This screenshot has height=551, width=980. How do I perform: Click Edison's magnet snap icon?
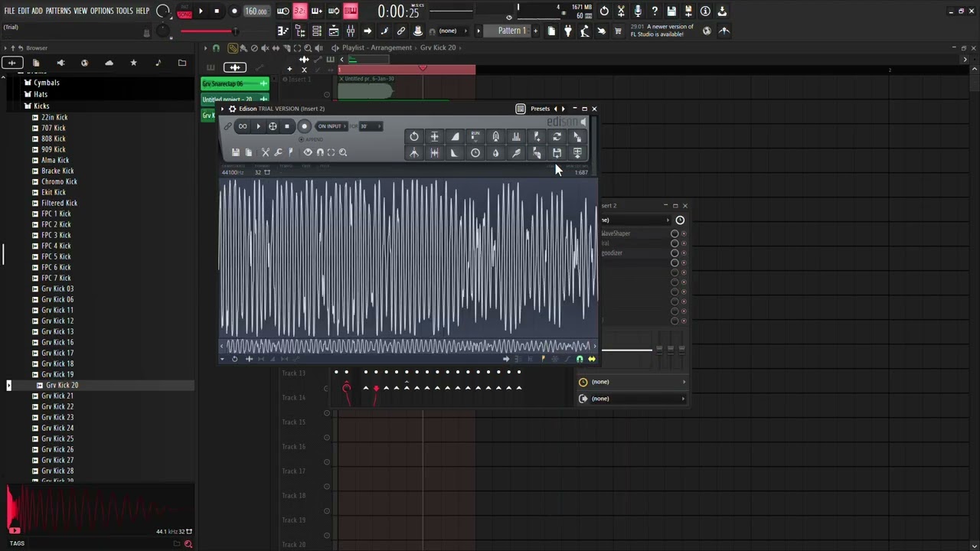coord(320,152)
